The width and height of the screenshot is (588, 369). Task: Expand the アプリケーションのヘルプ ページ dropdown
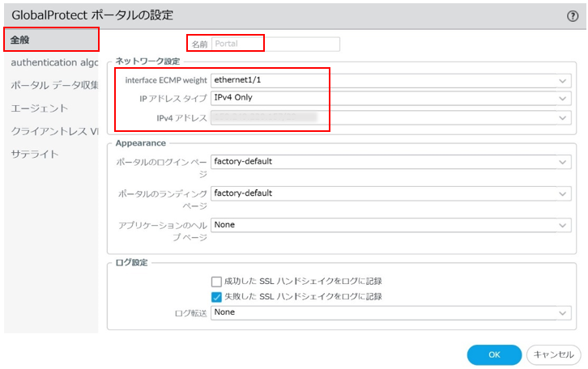[x=390, y=225]
